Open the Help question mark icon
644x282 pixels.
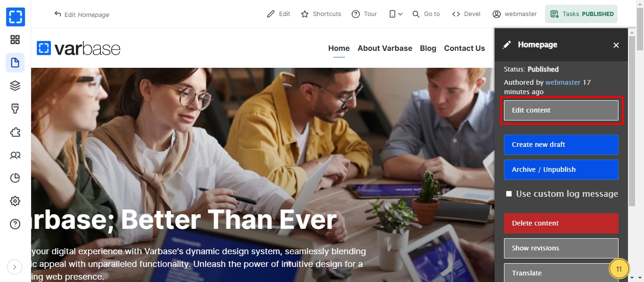tap(15, 224)
